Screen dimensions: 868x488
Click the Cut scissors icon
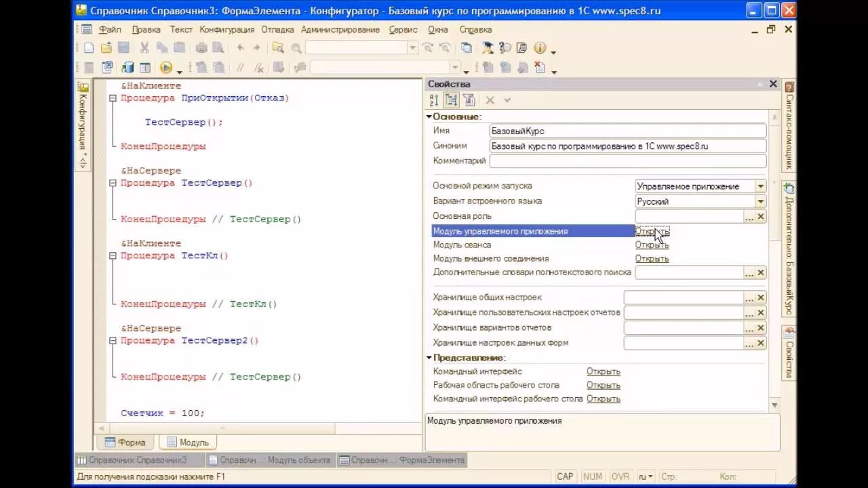tap(144, 48)
